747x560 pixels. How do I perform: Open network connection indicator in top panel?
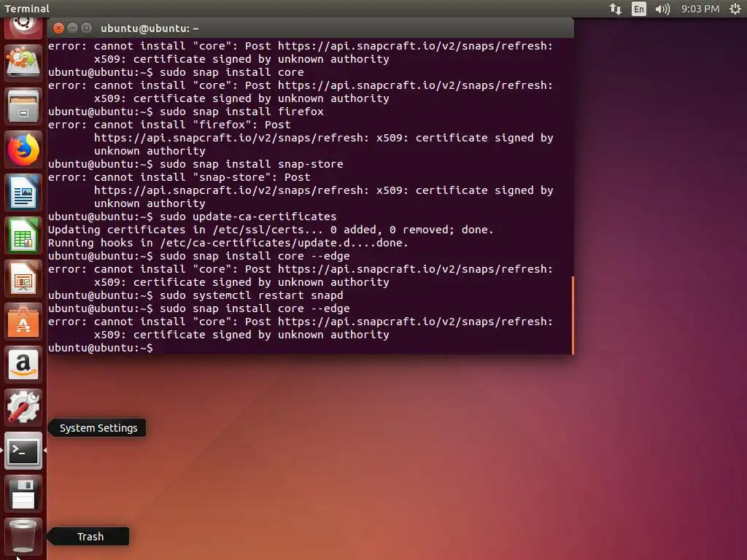(616, 9)
